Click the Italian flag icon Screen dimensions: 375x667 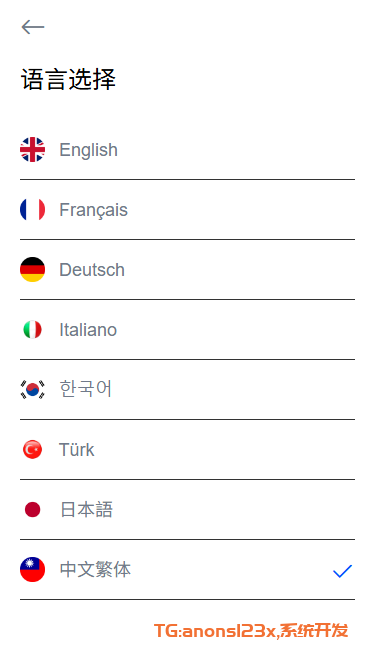[32, 330]
